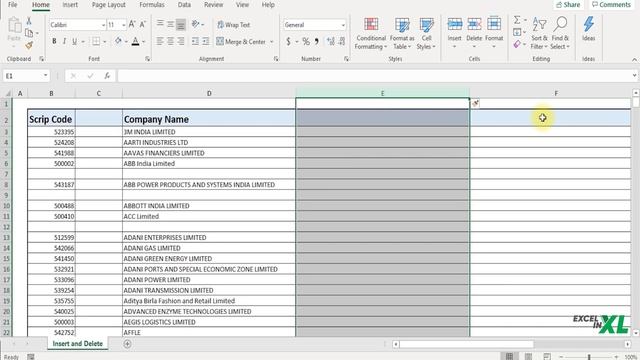This screenshot has height=360, width=640.
Task: Switch to the Review tab
Action: coord(213,5)
